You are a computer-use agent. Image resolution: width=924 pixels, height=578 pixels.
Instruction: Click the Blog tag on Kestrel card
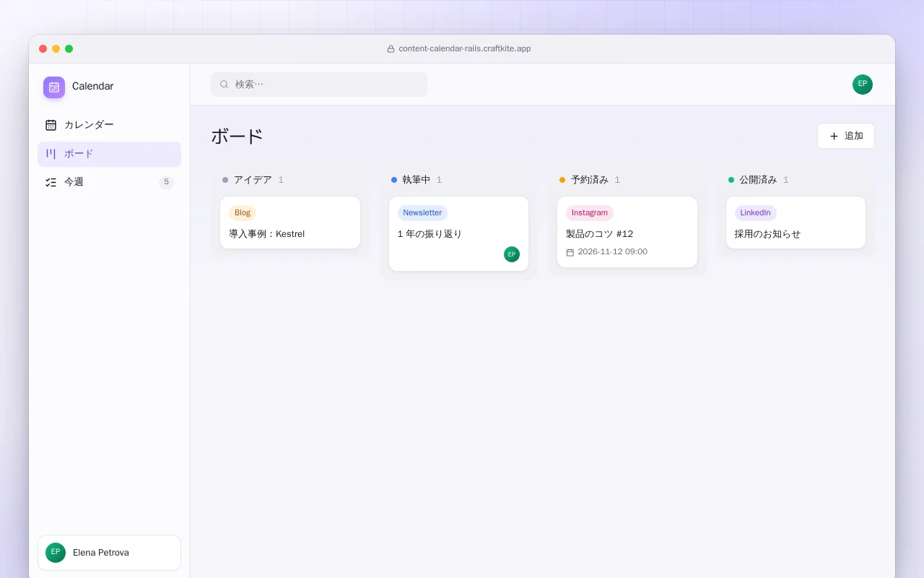pyautogui.click(x=243, y=213)
